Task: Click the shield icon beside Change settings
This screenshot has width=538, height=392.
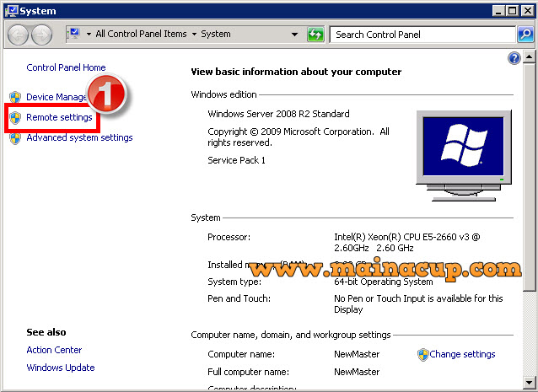Action: 423,354
